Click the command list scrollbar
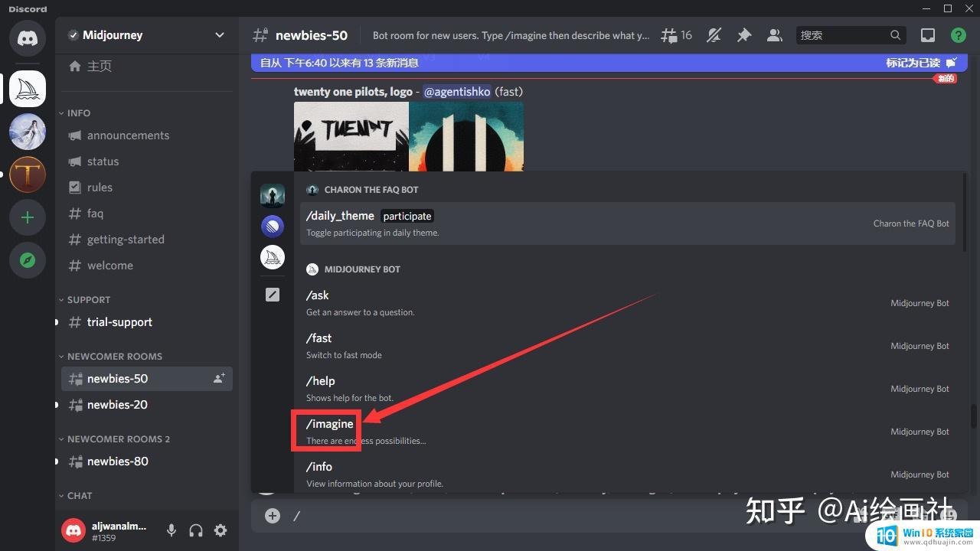Screen dimensions: 980x551 point(965,214)
